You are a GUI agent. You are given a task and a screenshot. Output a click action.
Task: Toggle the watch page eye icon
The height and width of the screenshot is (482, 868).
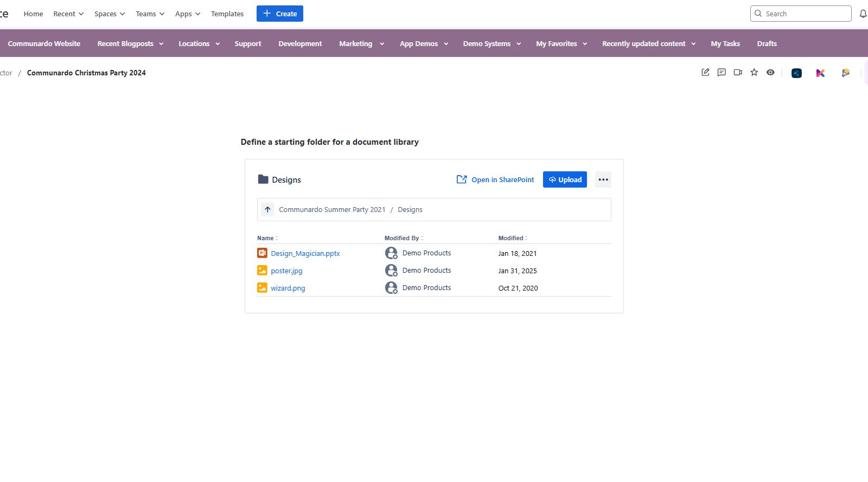770,72
